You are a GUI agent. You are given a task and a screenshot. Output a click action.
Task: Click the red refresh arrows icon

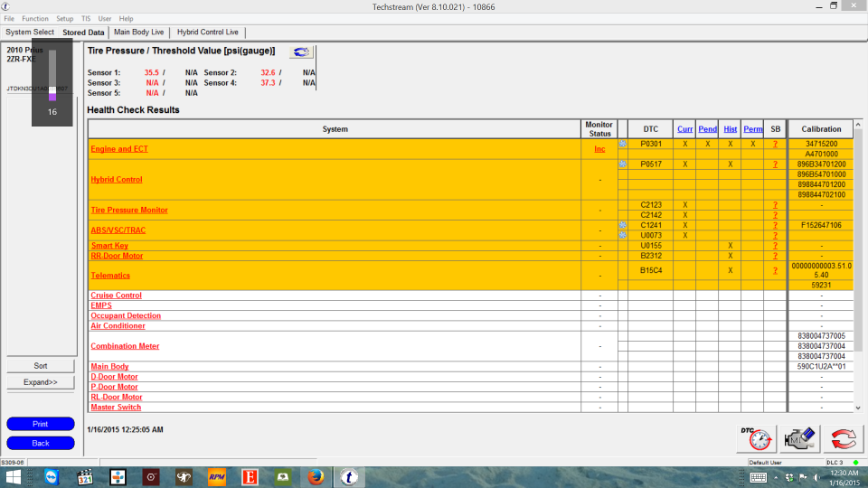click(x=843, y=439)
